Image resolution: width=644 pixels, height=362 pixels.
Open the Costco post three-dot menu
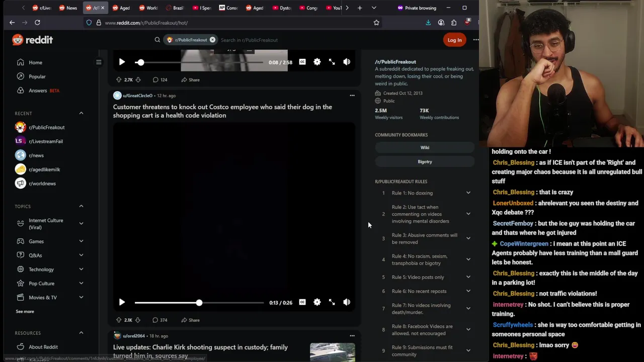[352, 96]
